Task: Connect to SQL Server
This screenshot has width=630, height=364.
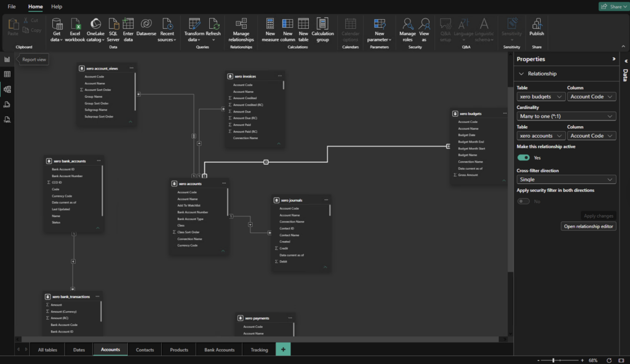Action: coord(113,30)
